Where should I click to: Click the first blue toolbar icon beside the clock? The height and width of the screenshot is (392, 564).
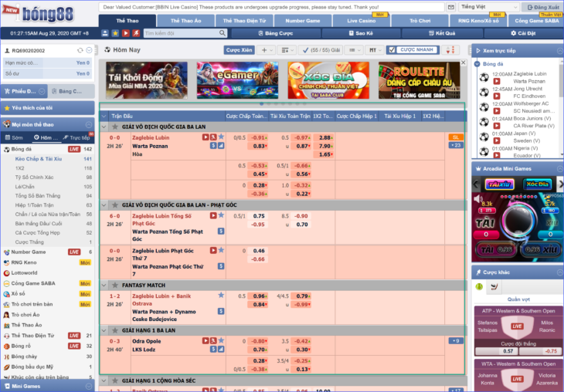click(x=104, y=33)
